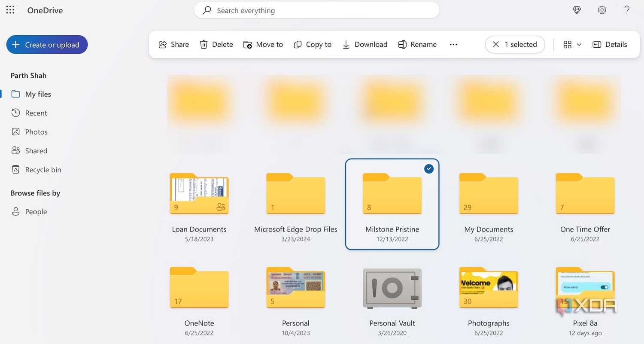
Task: Browse files by People
Action: pyautogui.click(x=29, y=212)
